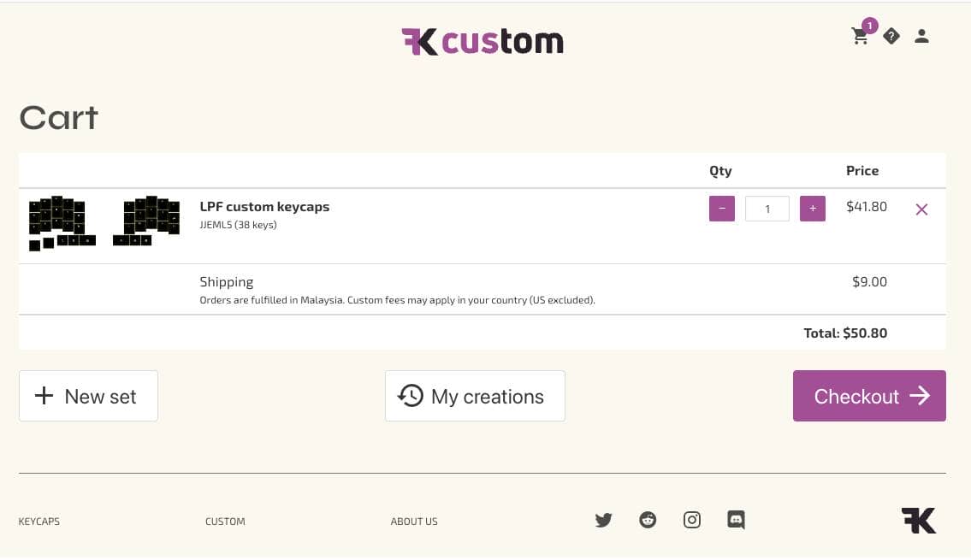Decrease quantity with minus button
The width and height of the screenshot is (971, 560).
click(x=722, y=209)
